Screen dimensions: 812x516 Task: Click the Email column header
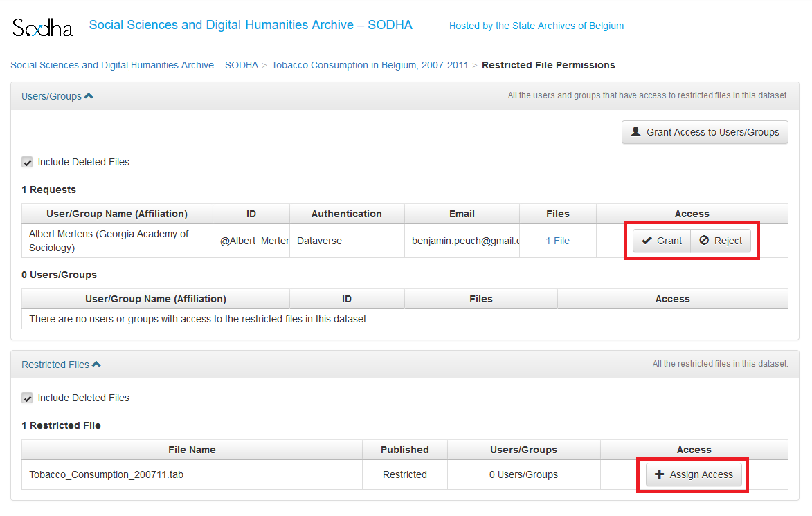point(462,214)
